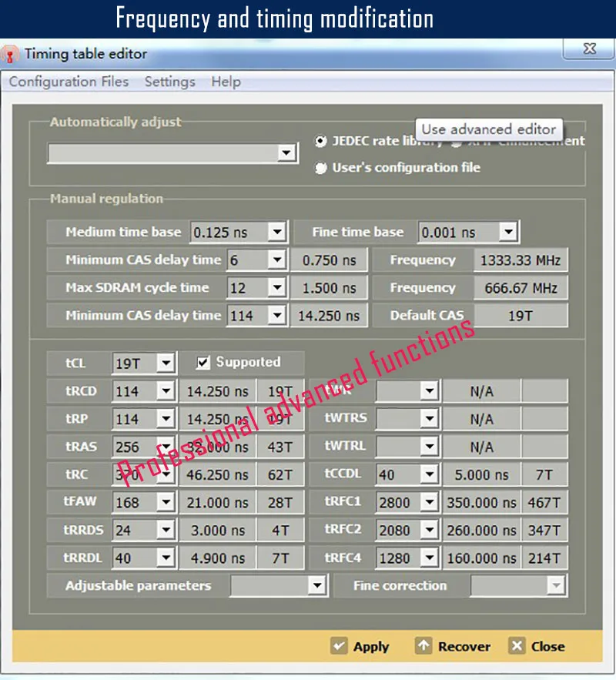This screenshot has height=680, width=616.
Task: Click the tFAW value field showing 168
Action: 134,503
